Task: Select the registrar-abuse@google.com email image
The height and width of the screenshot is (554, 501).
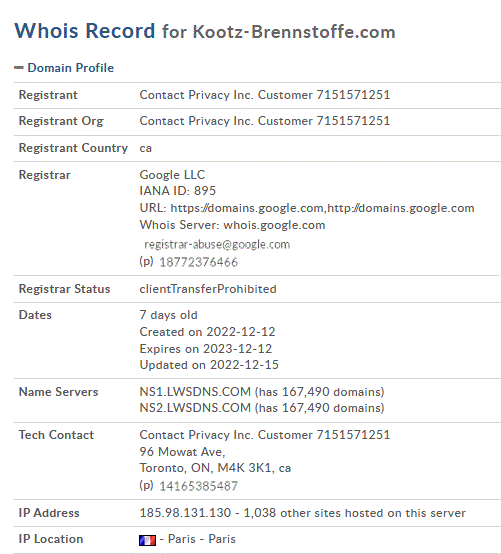Action: click(217, 244)
